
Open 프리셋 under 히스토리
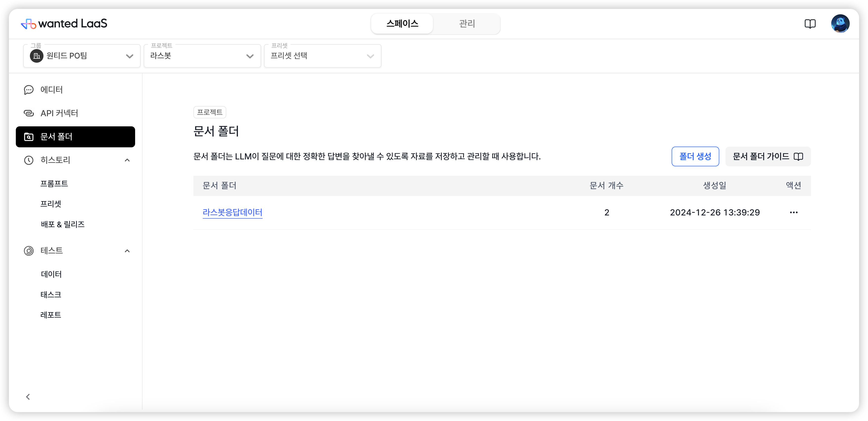(x=51, y=204)
